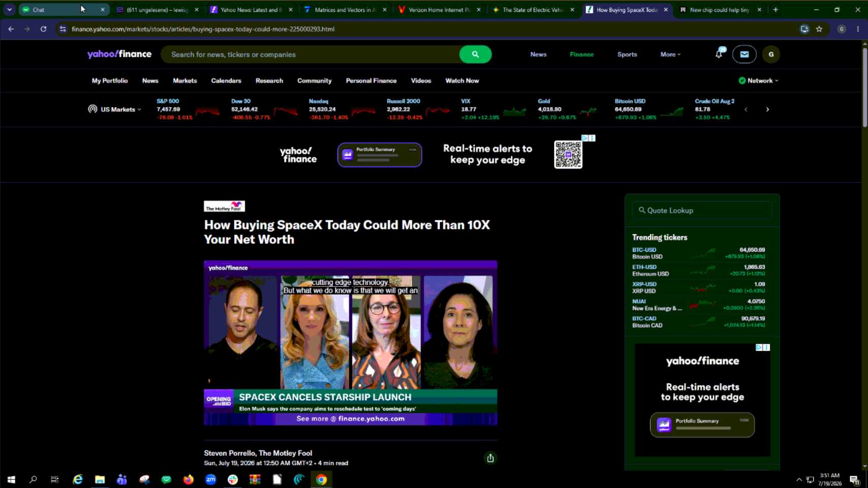Open Sports in the top header
Image resolution: width=868 pixels, height=488 pixels.
coord(627,54)
